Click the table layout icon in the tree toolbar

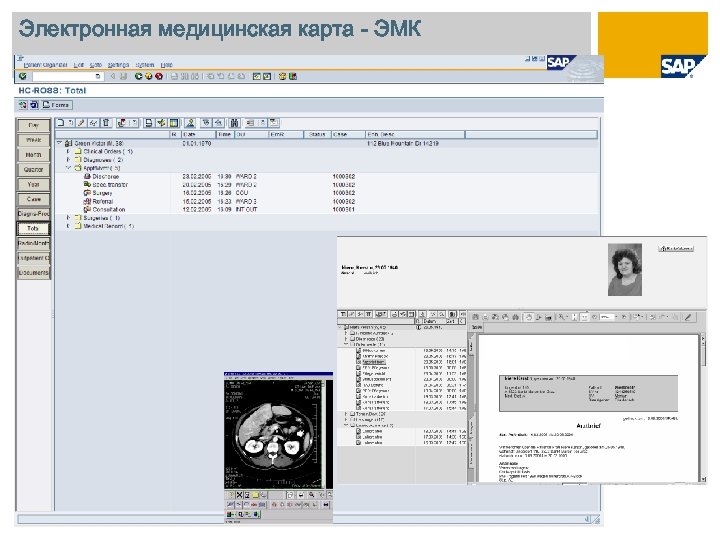[x=174, y=123]
